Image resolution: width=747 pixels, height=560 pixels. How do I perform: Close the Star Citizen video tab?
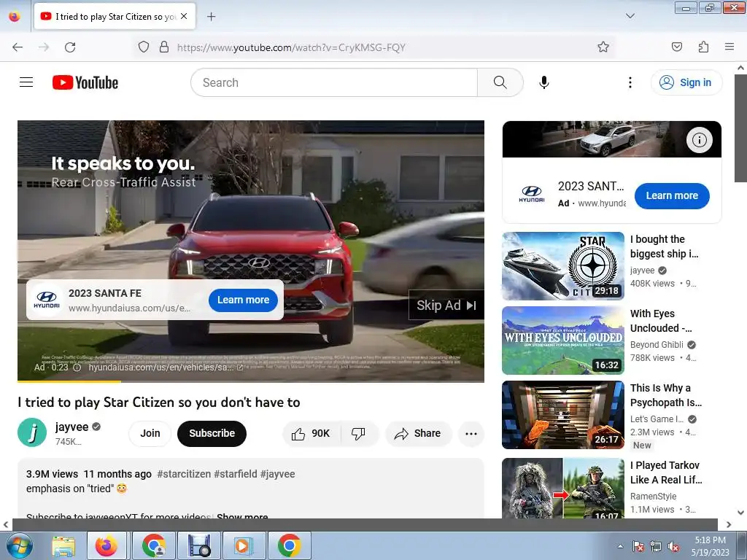[x=184, y=16]
